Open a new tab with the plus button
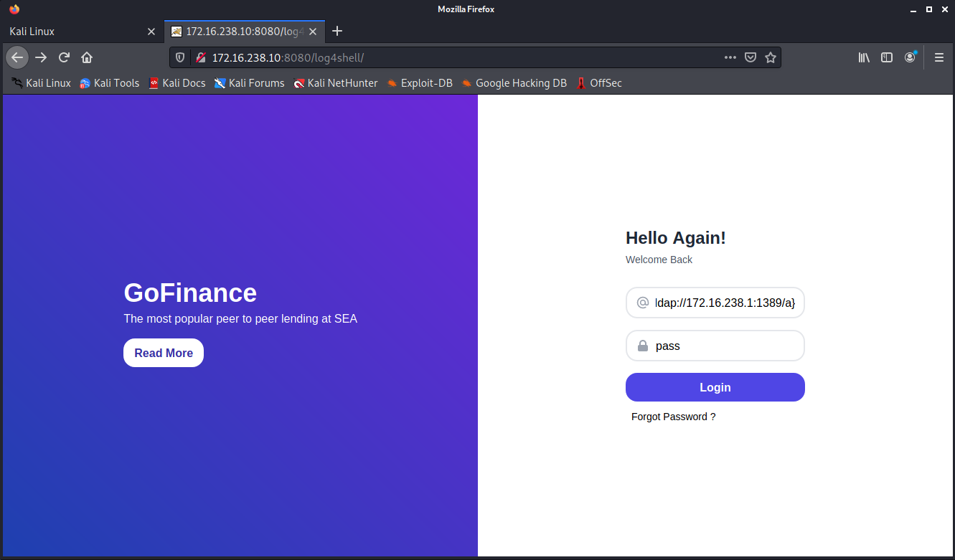Image resolution: width=955 pixels, height=560 pixels. click(337, 31)
